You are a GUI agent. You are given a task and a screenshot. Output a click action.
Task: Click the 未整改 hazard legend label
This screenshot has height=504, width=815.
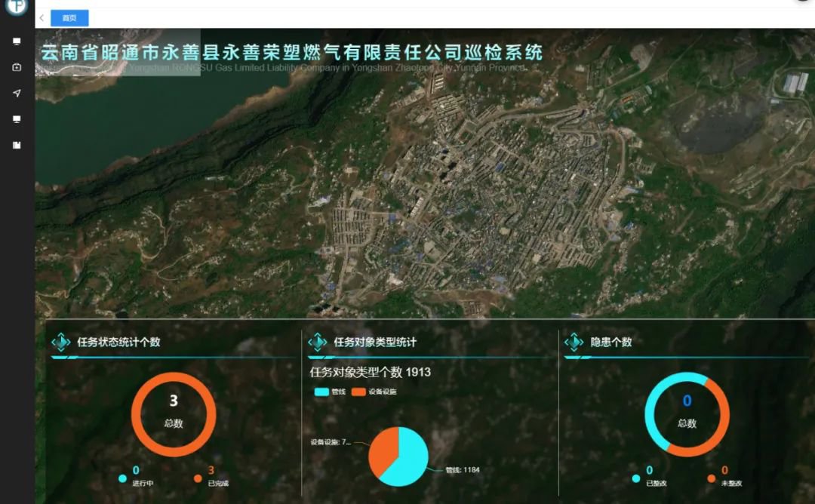coord(732,483)
